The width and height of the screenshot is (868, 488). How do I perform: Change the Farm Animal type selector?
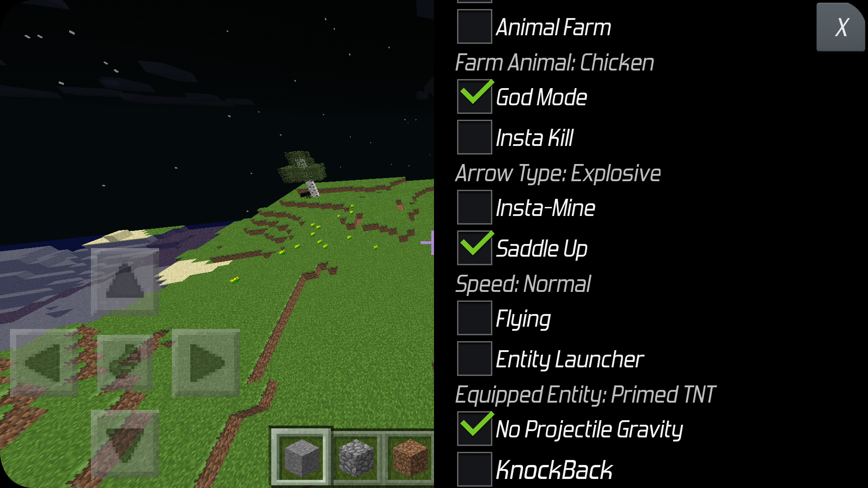[553, 61]
